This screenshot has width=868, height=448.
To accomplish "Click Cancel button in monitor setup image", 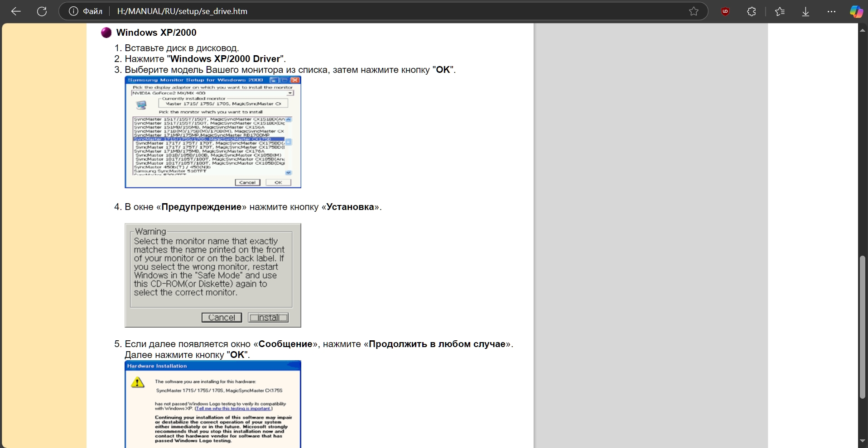I will 247,182.
